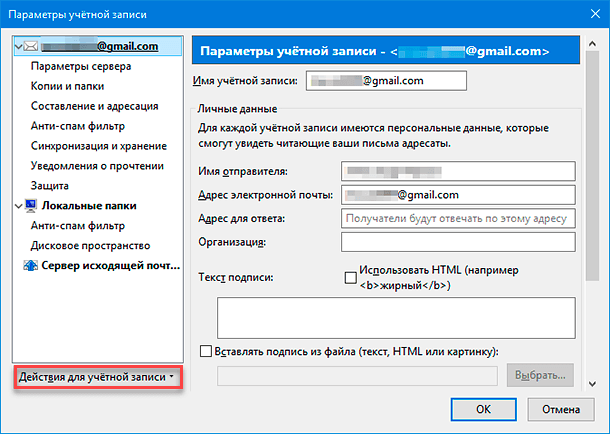The image size is (610, 434).
Task: Enable the Use HTML signature checkbox
Action: [x=350, y=277]
